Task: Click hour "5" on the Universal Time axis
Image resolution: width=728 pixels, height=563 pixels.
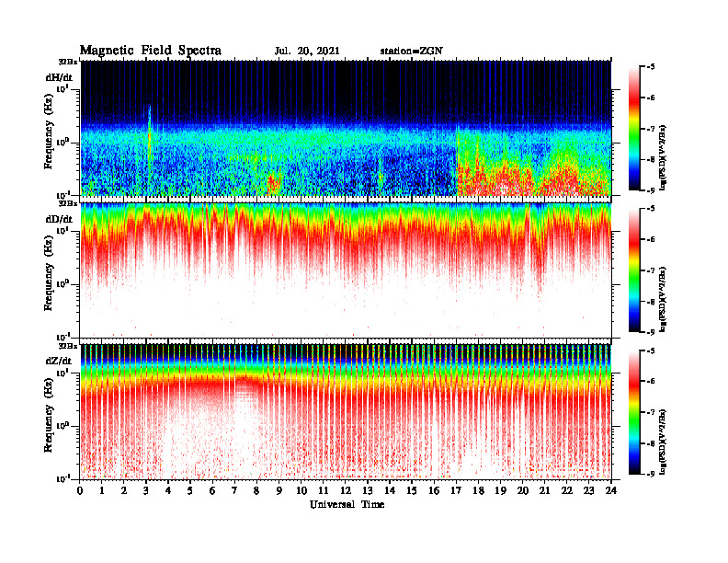Action: tap(191, 490)
